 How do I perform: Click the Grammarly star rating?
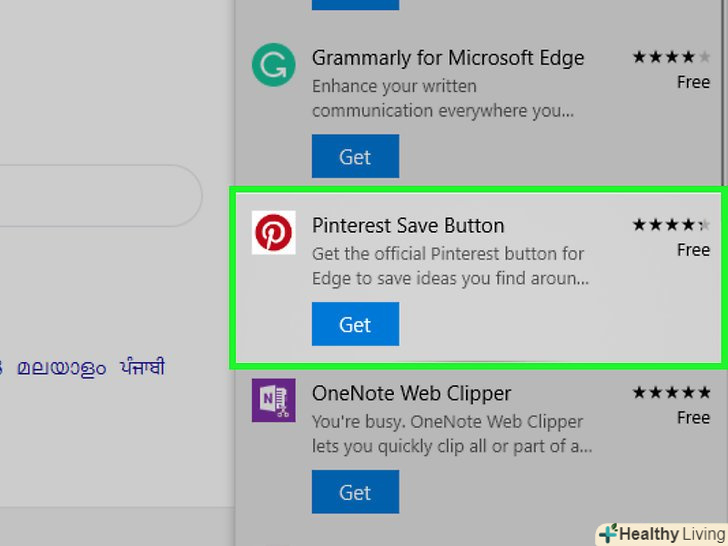670,58
